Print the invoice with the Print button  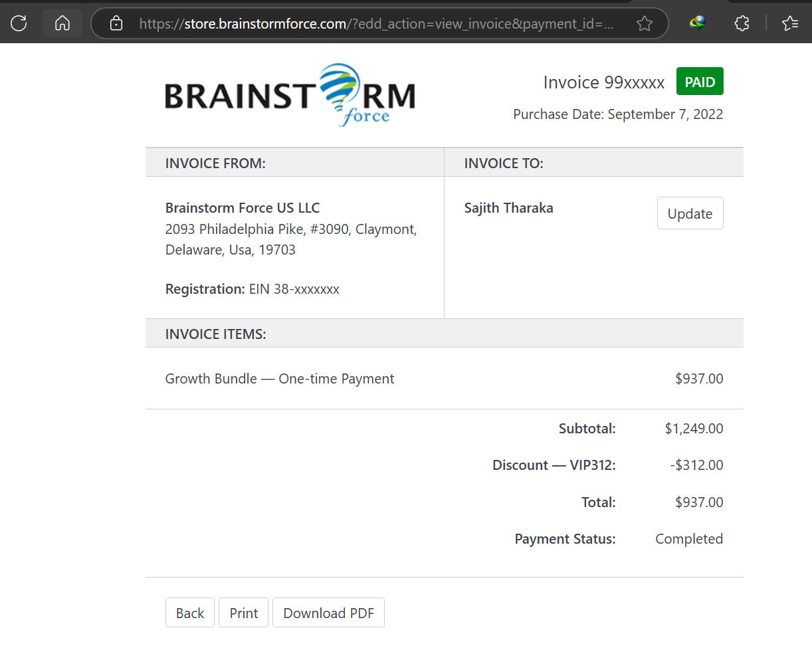(x=244, y=613)
